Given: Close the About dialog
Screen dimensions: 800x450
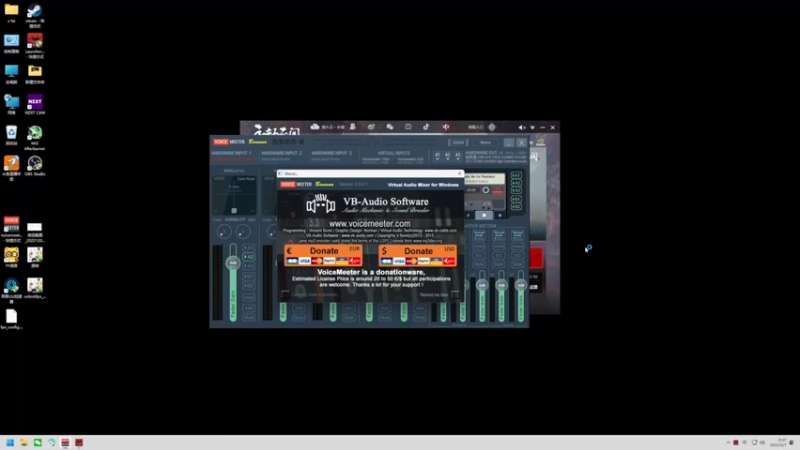Looking at the screenshot, I should [x=459, y=173].
